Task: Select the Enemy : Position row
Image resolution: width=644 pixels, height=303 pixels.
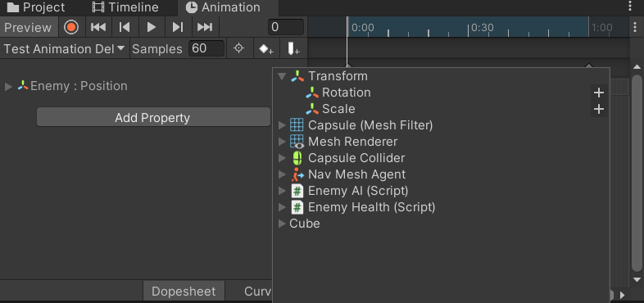Action: (x=135, y=86)
